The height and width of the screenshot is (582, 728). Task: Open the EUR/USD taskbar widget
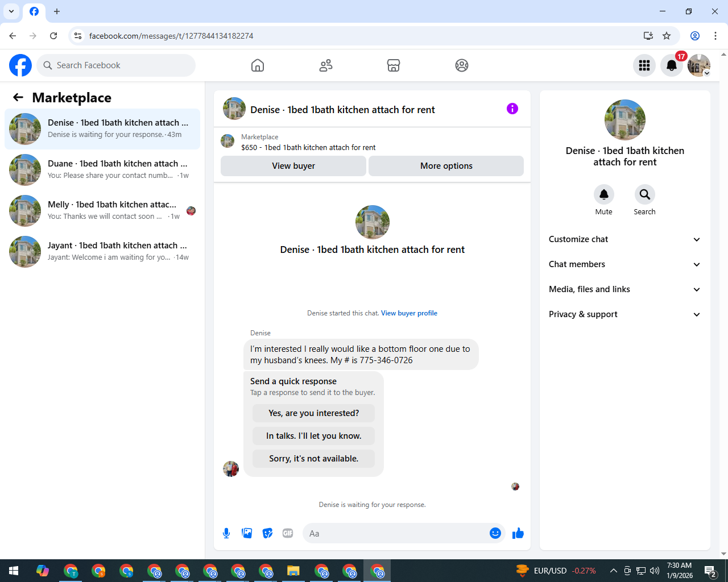coord(556,571)
